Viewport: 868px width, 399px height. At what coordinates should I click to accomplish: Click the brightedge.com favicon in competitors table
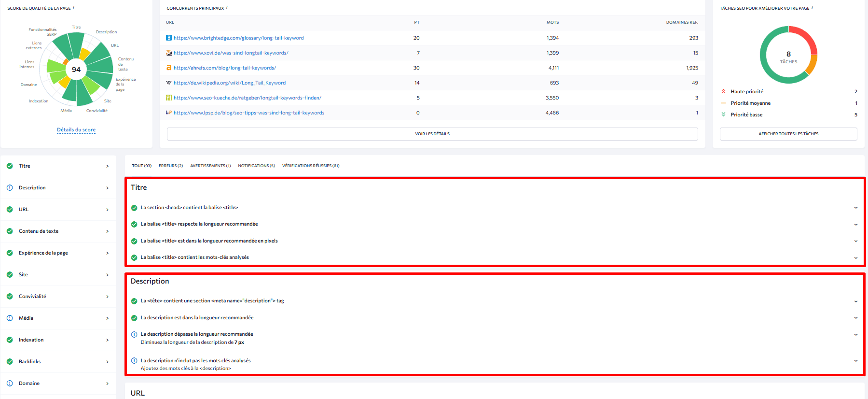point(169,38)
